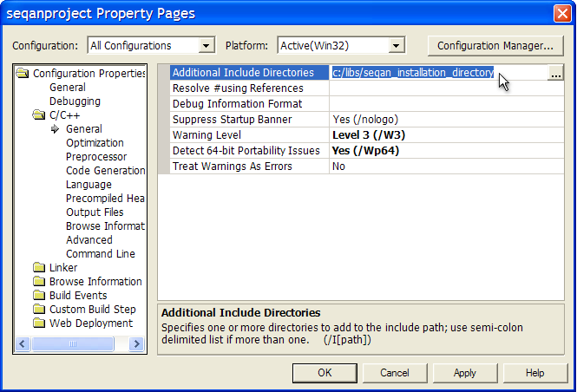The width and height of the screenshot is (577, 392).
Task: Select Optimization under C/C++
Action: [95, 143]
